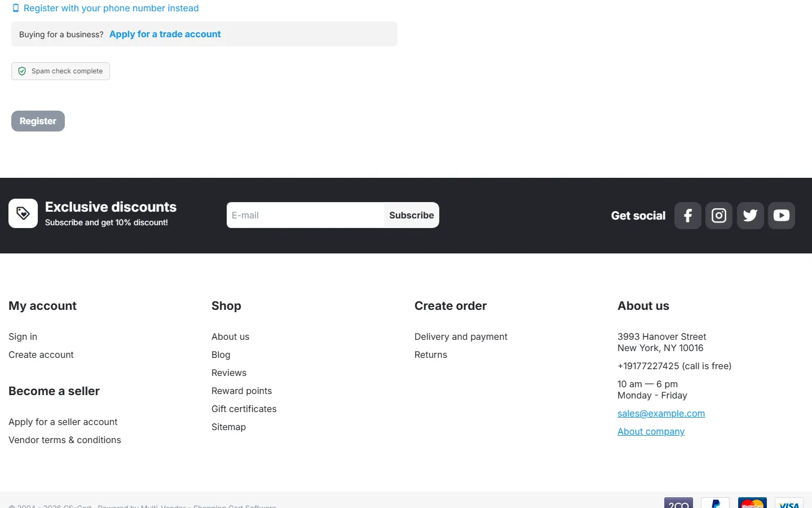Image resolution: width=812 pixels, height=508 pixels.
Task: Visit the Blog page
Action: point(221,355)
